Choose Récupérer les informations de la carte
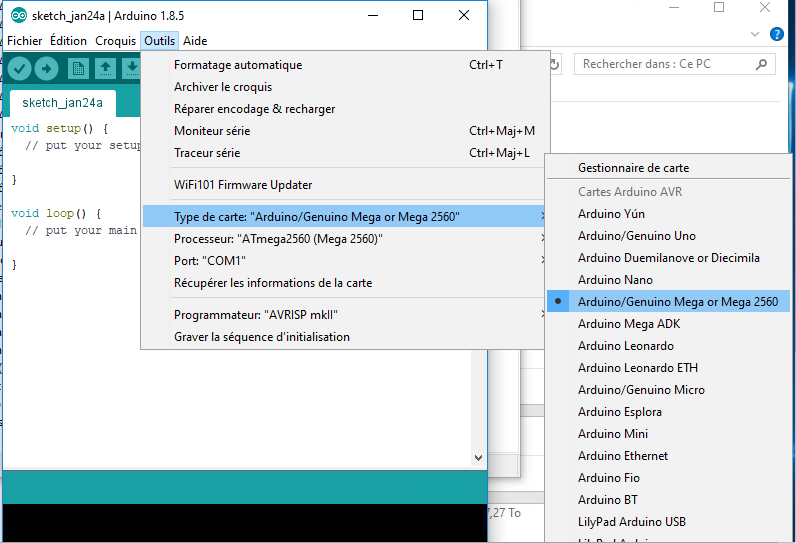 click(x=343, y=283)
